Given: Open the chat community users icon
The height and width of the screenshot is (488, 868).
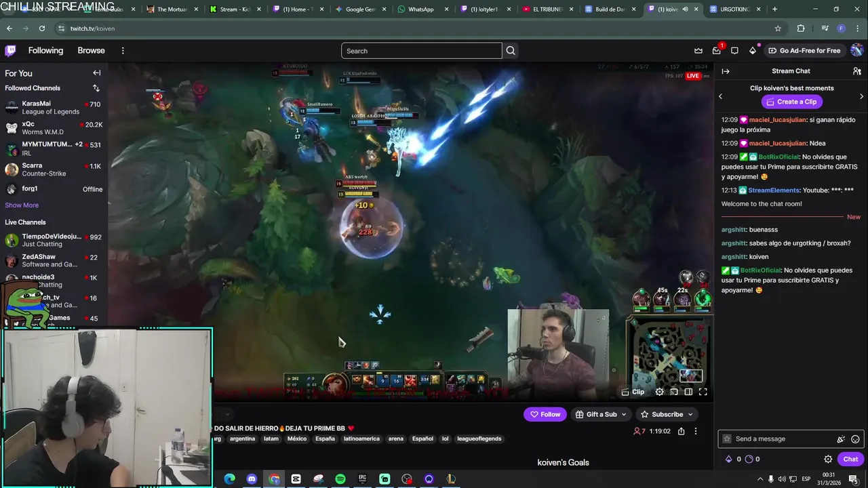Looking at the screenshot, I should (857, 71).
